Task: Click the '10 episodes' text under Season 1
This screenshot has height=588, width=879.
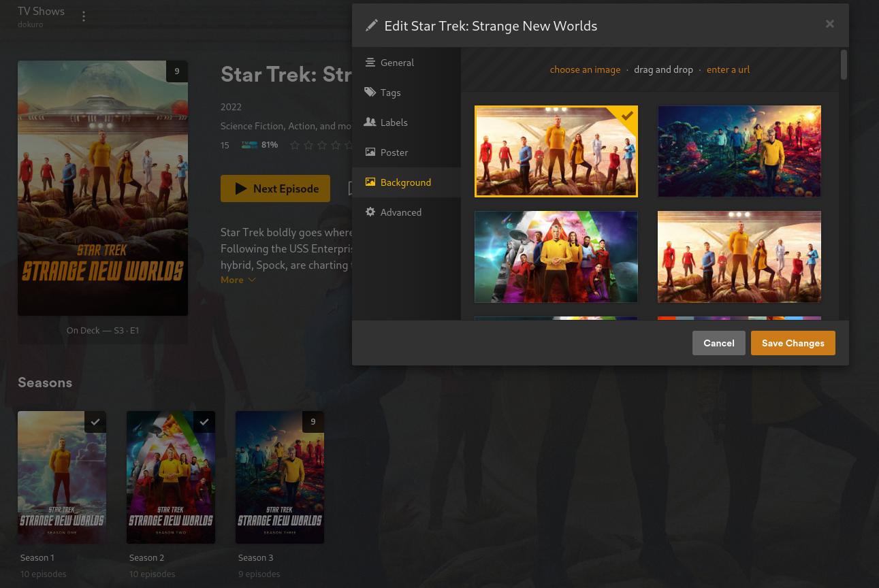Action: 43,574
